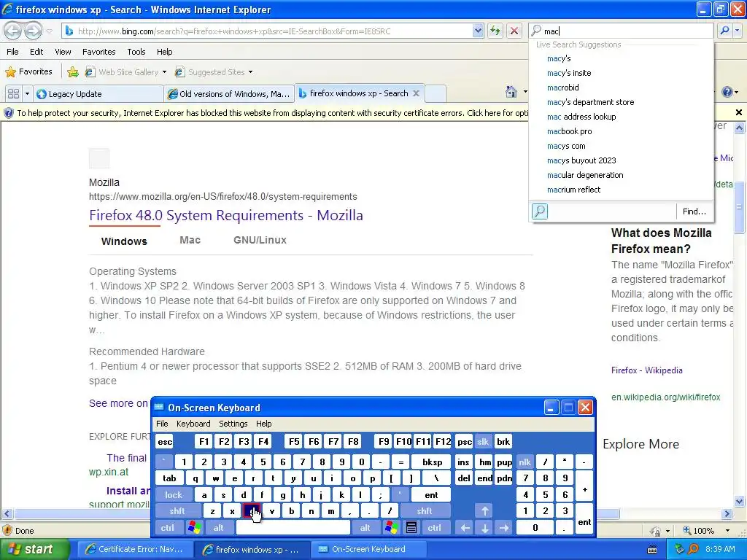Expand the Suggested Sites dropdown
This screenshot has height=560, width=747.
click(251, 72)
